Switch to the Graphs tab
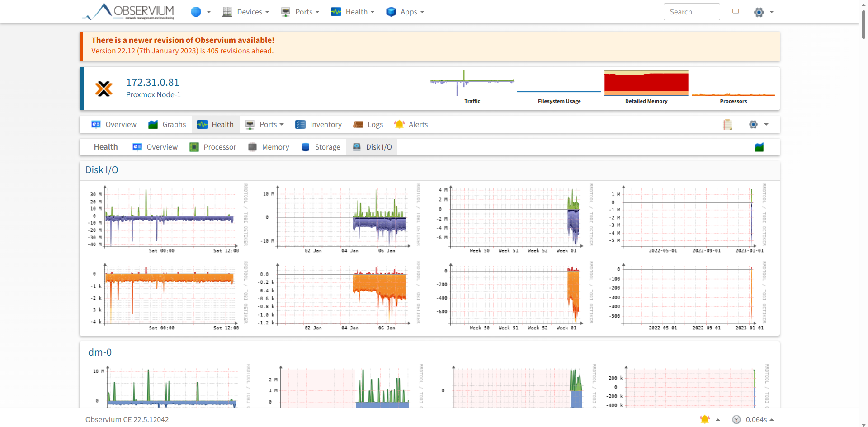 (167, 124)
